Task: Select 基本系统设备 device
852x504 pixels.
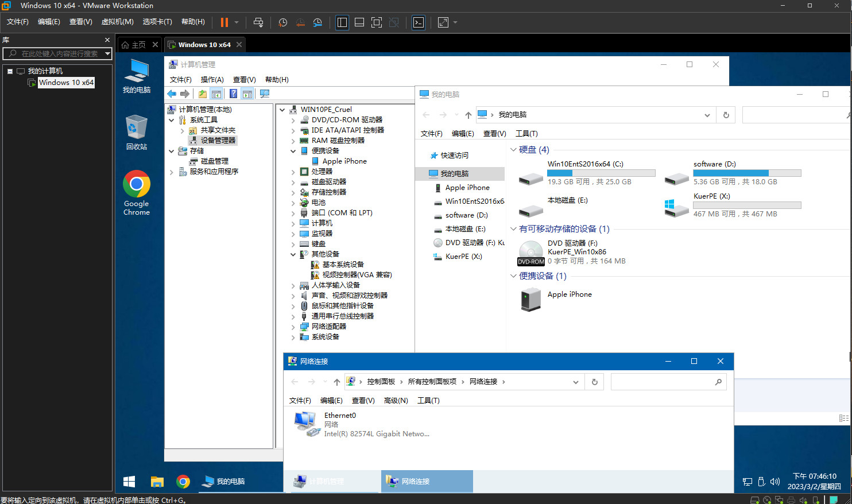Action: [x=343, y=265]
